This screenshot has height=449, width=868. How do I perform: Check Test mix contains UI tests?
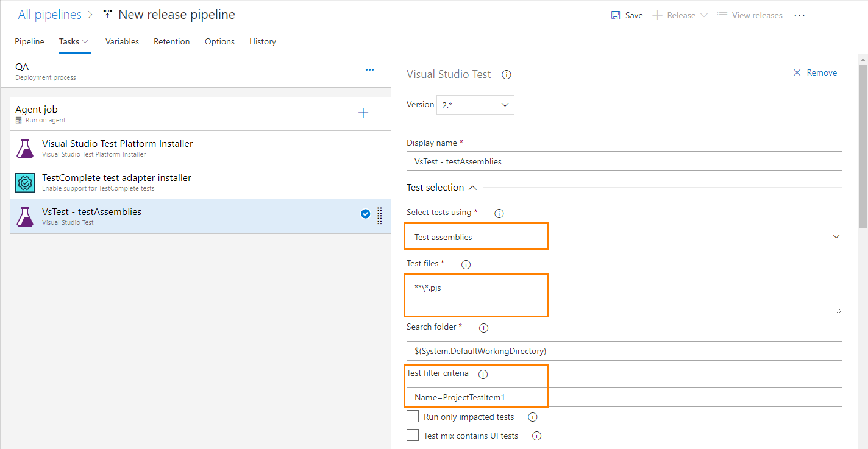click(x=412, y=435)
